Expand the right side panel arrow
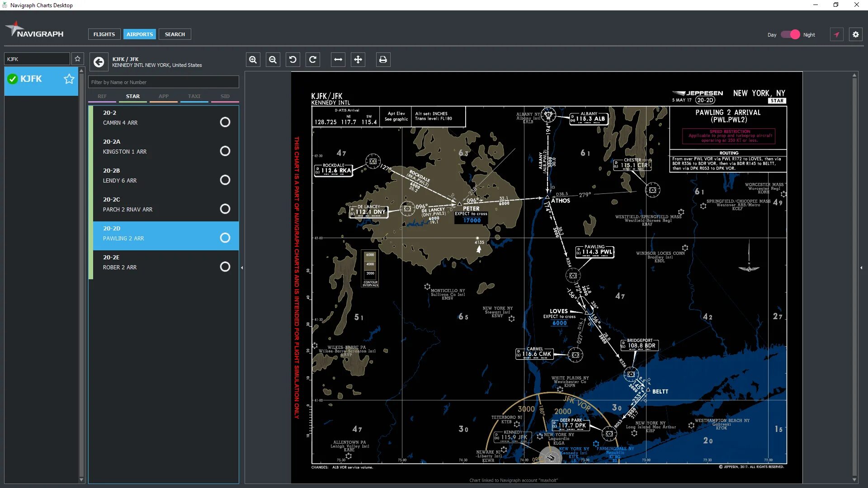 click(x=861, y=268)
